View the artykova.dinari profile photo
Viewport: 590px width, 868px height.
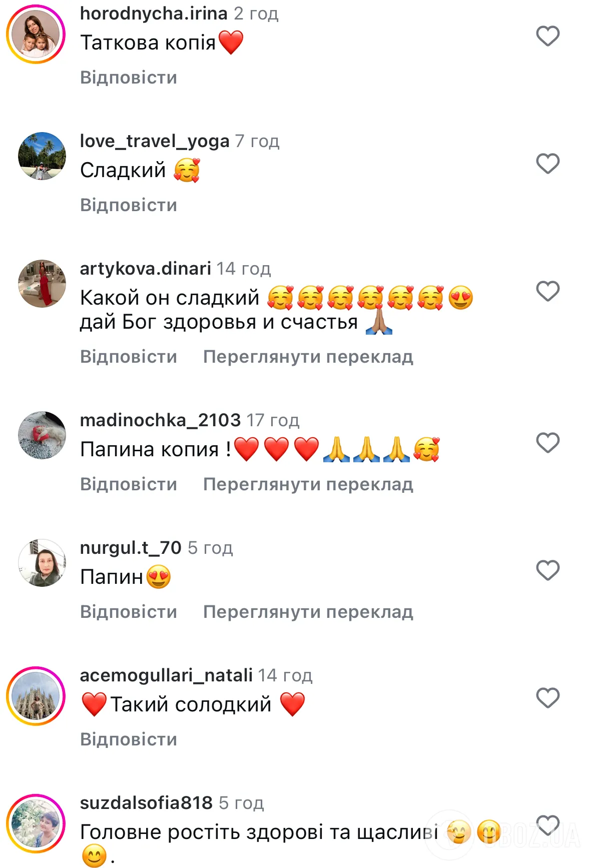42,284
